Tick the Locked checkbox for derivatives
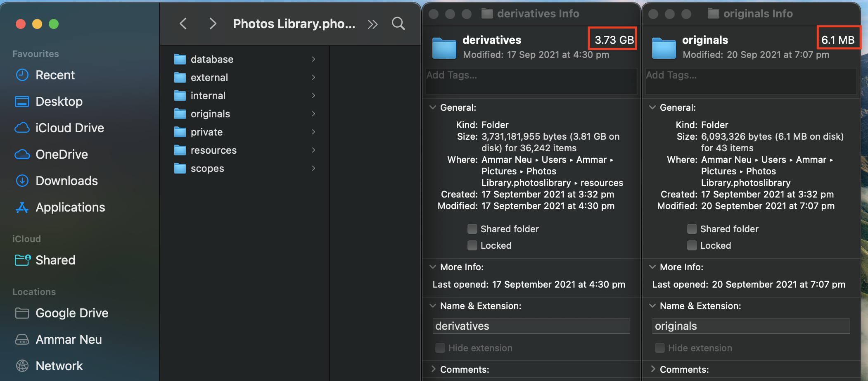This screenshot has width=868, height=381. tap(472, 245)
